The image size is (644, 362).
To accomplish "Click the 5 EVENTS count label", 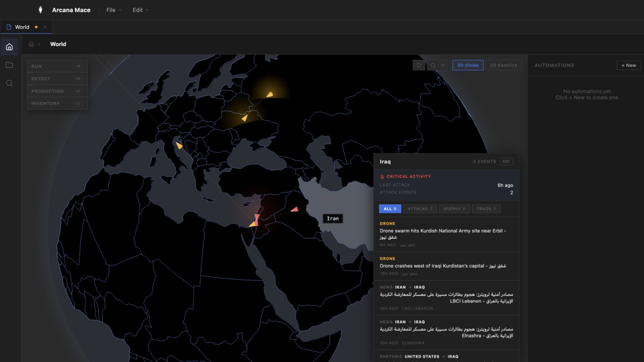I will pyautogui.click(x=485, y=162).
